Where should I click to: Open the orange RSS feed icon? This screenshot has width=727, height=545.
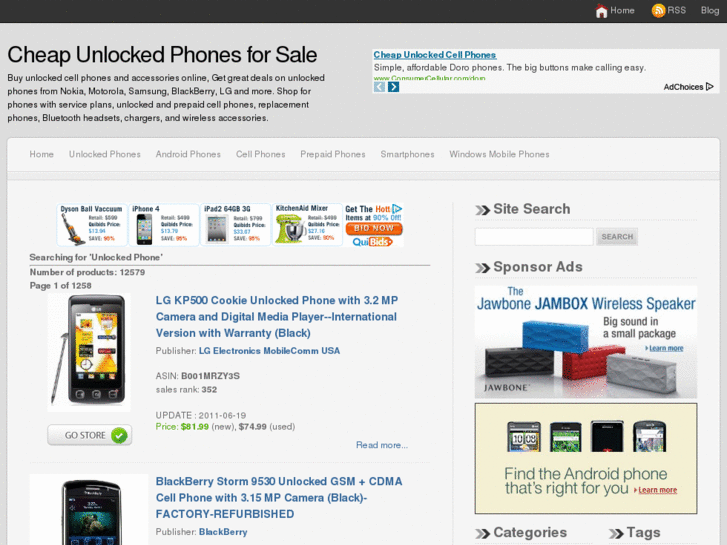click(658, 11)
